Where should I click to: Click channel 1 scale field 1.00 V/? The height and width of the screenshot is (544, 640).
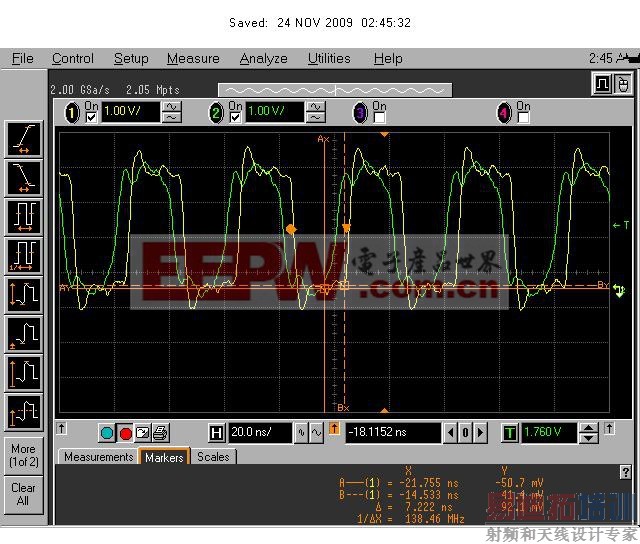[130, 112]
